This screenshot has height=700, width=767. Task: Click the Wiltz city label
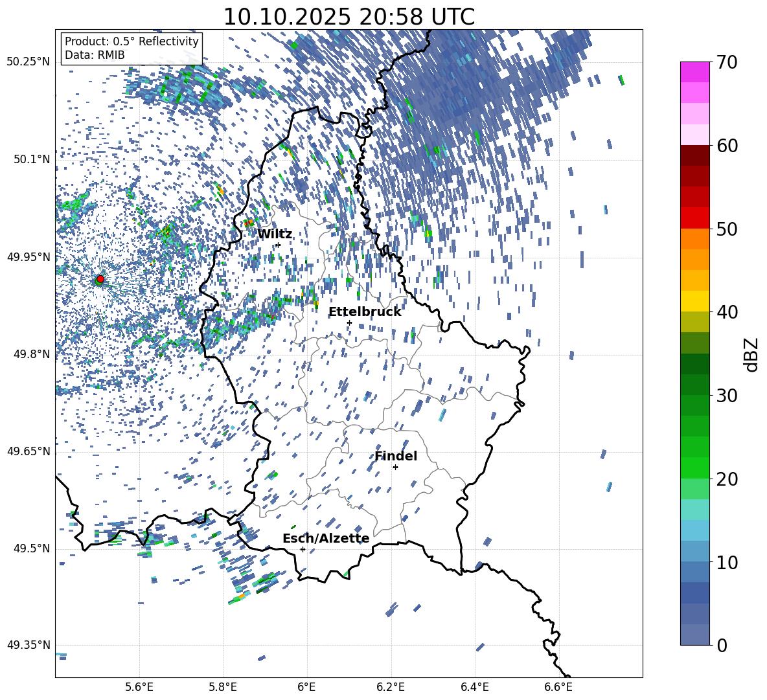(x=275, y=234)
